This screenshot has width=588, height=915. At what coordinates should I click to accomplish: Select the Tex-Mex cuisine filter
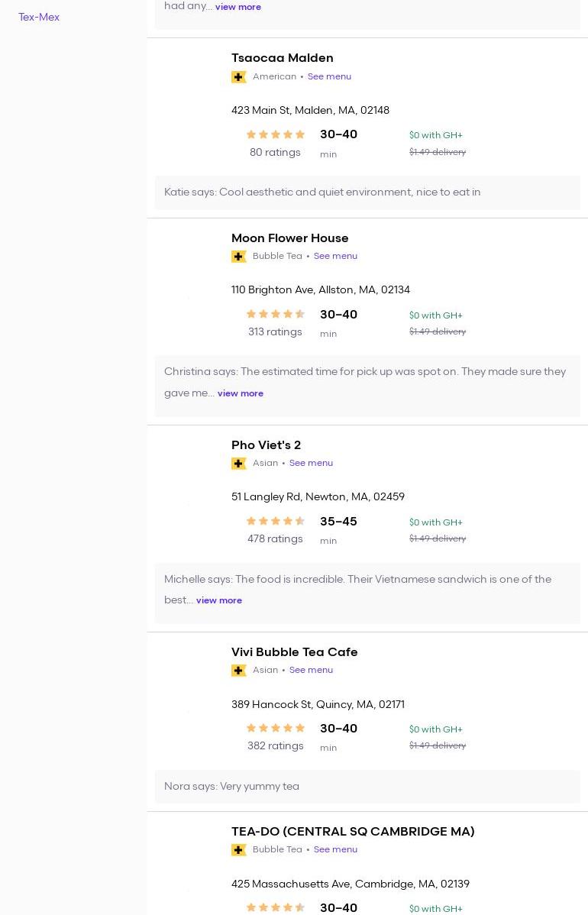39,17
